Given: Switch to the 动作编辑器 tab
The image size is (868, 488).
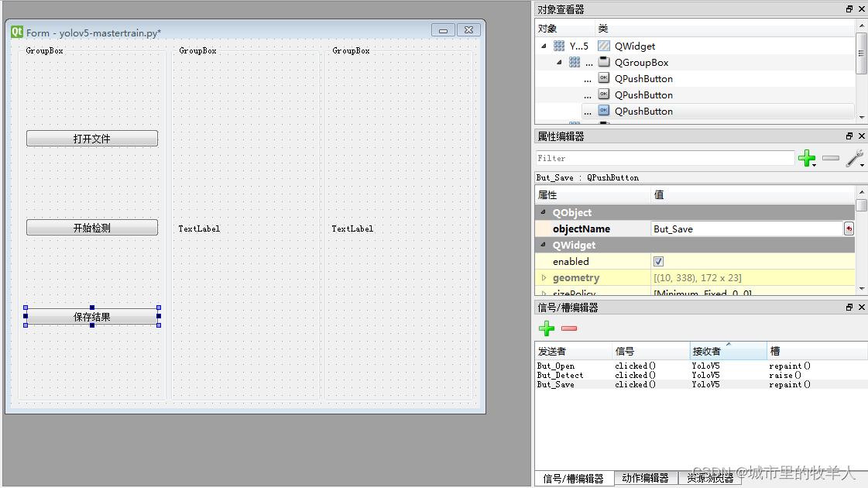Looking at the screenshot, I should tap(646, 477).
